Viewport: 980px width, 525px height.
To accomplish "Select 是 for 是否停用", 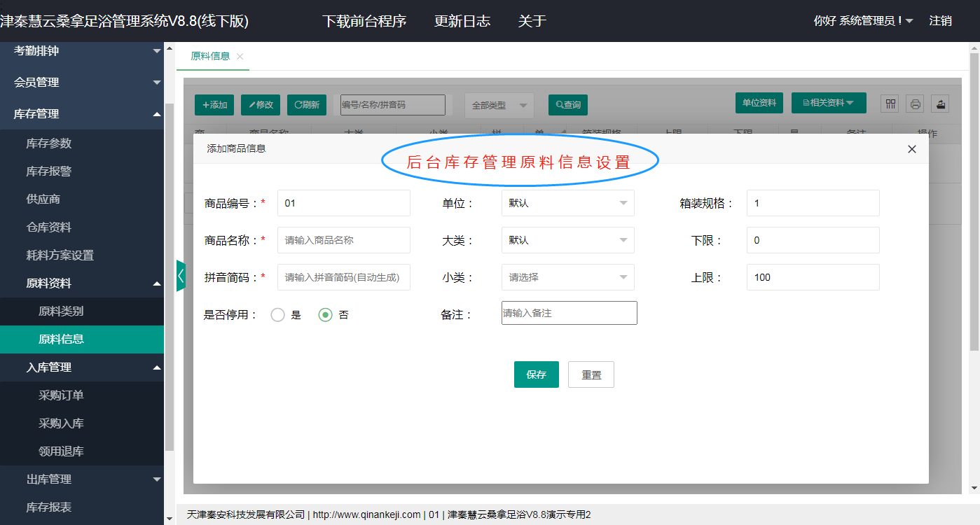I will click(278, 315).
